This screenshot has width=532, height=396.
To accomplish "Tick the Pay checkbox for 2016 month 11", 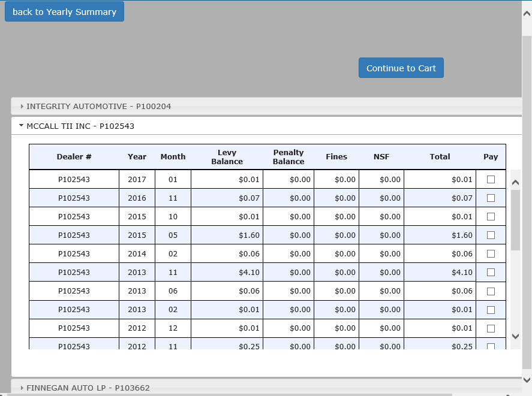I will click(491, 198).
